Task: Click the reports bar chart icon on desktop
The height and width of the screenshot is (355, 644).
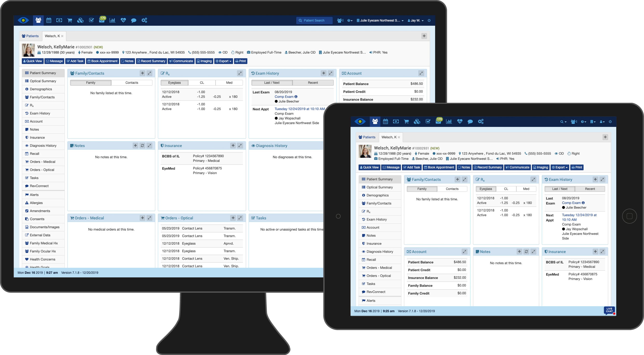Action: 112,20
